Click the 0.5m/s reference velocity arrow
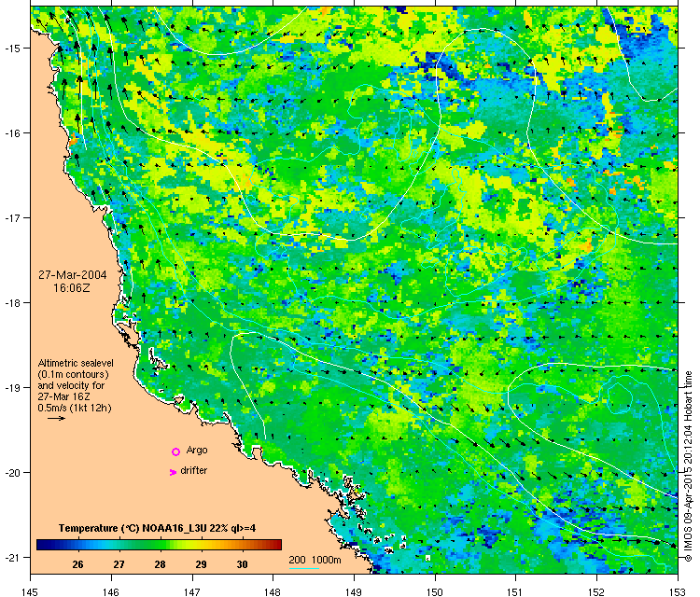This screenshot has width=700, height=597. coord(57,419)
